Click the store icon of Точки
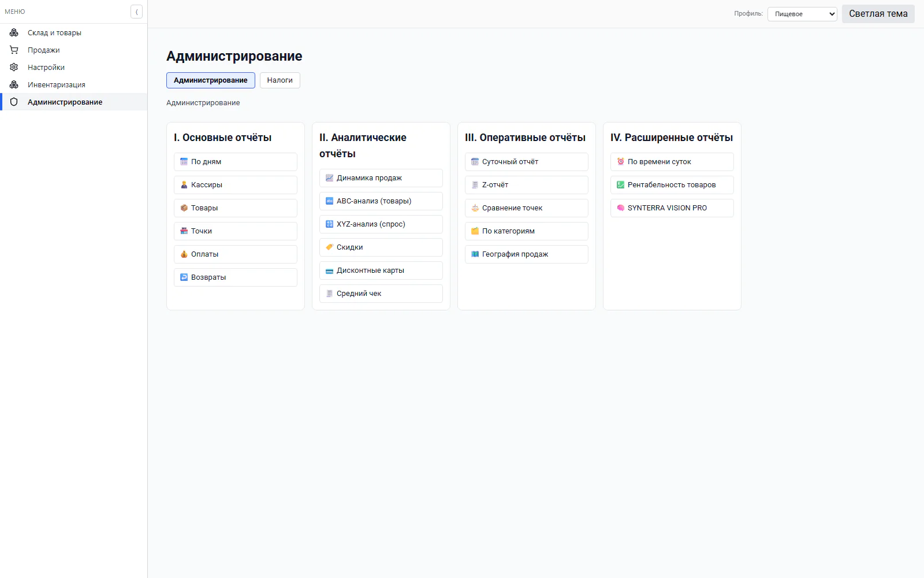924x578 pixels. pos(184,231)
